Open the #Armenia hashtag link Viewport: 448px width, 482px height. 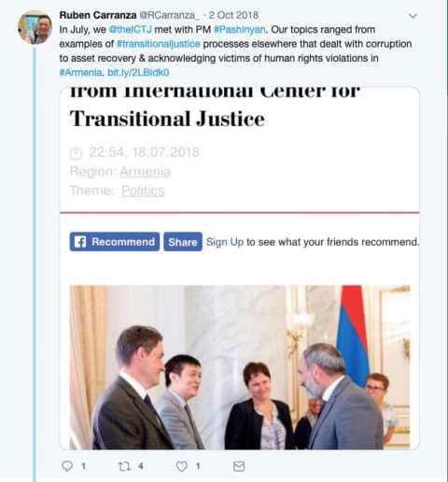[x=80, y=73]
